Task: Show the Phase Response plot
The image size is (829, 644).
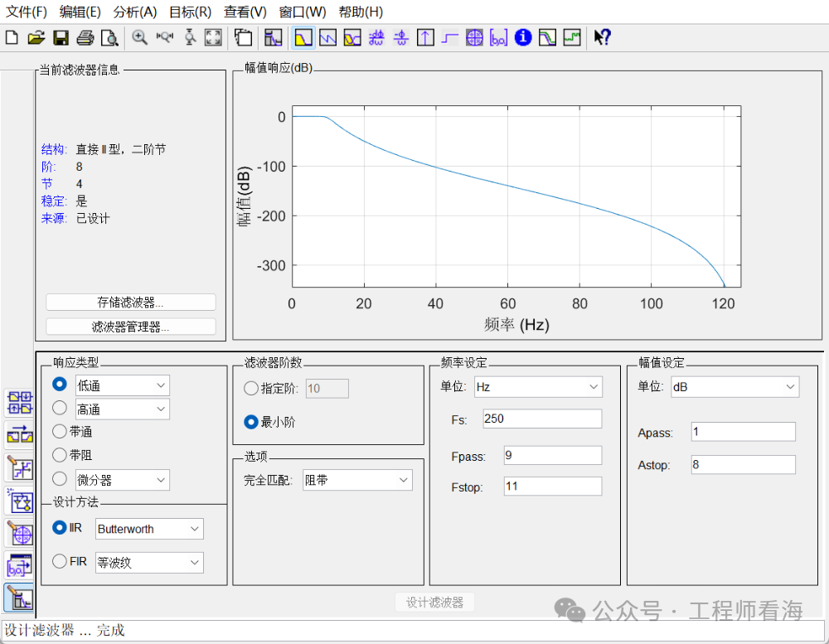Action: [327, 37]
